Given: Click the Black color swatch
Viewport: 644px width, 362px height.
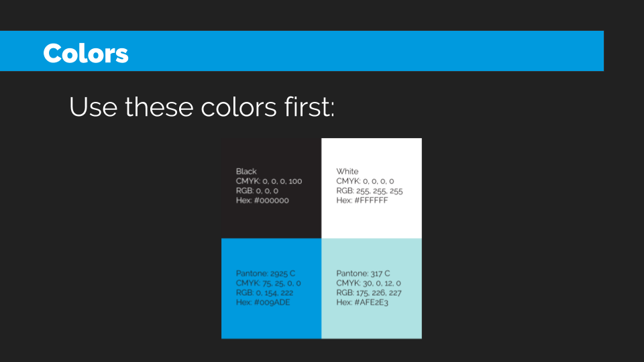Looking at the screenshot, I should tap(271, 188).
